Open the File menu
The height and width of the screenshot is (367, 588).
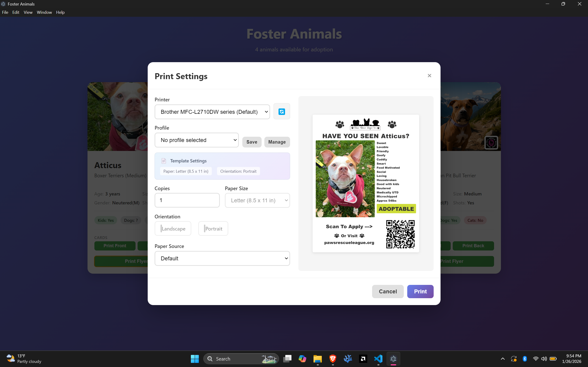(x=5, y=12)
